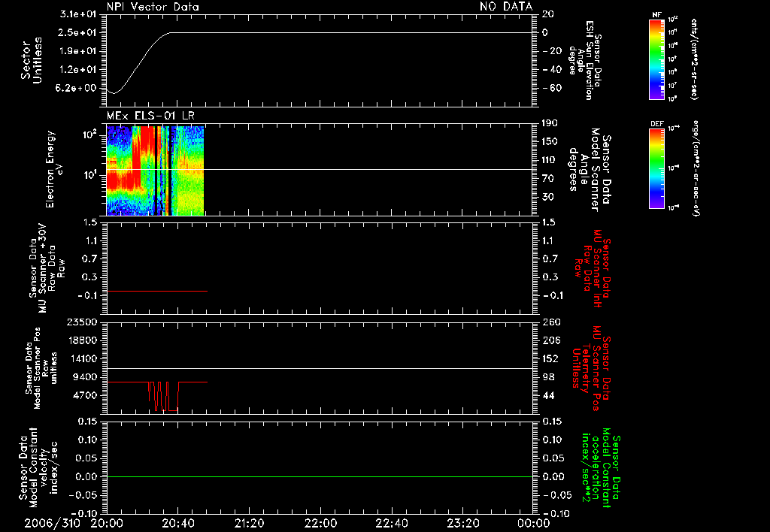Click the "23:20" time tick label
This screenshot has width=770, height=532.
462,523
